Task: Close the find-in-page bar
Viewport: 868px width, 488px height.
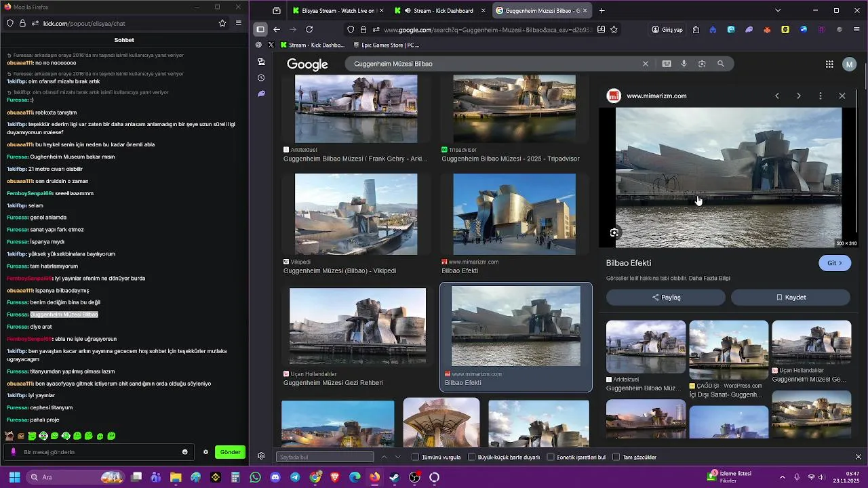Action: [x=858, y=457]
